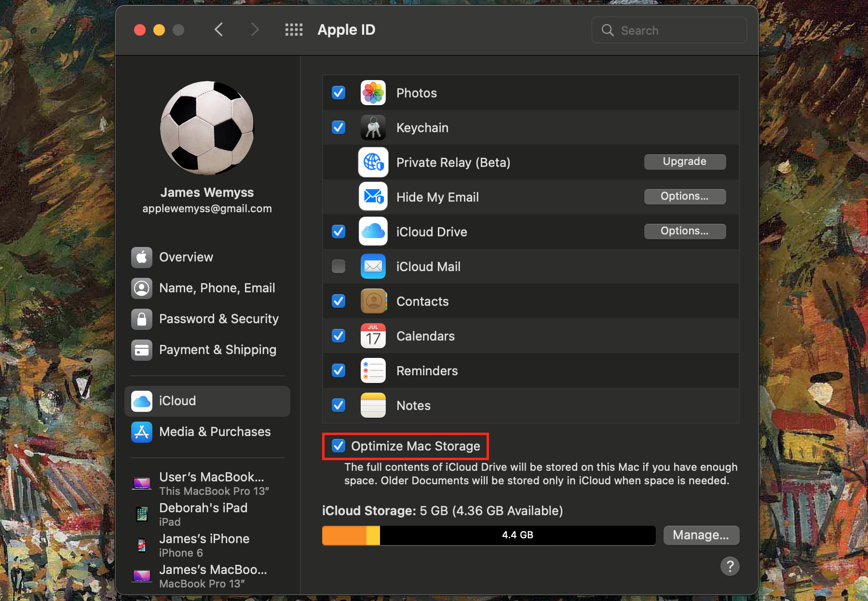
Task: Go back with the left chevron
Action: pos(219,30)
